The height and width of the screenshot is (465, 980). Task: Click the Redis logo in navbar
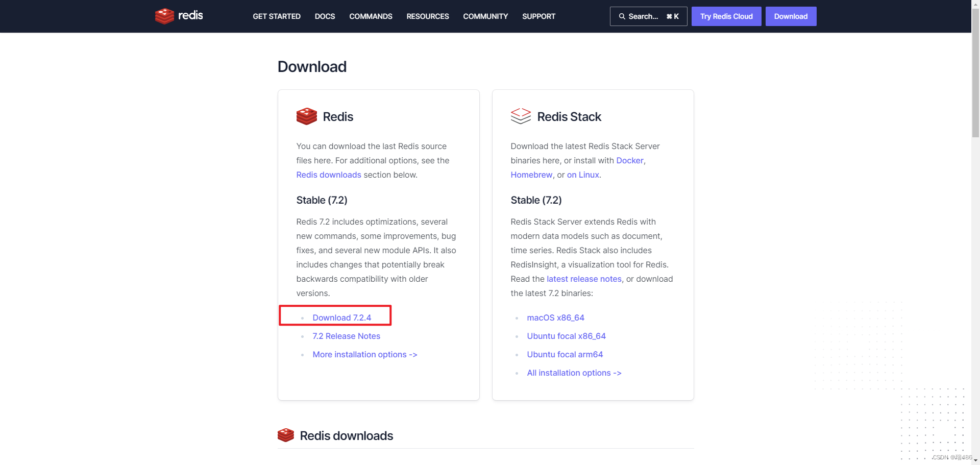click(x=179, y=16)
